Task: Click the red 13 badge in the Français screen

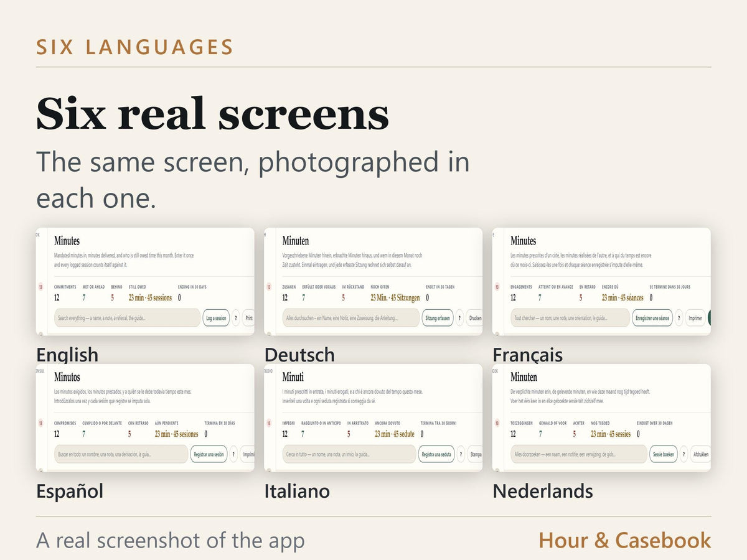Action: point(496,287)
